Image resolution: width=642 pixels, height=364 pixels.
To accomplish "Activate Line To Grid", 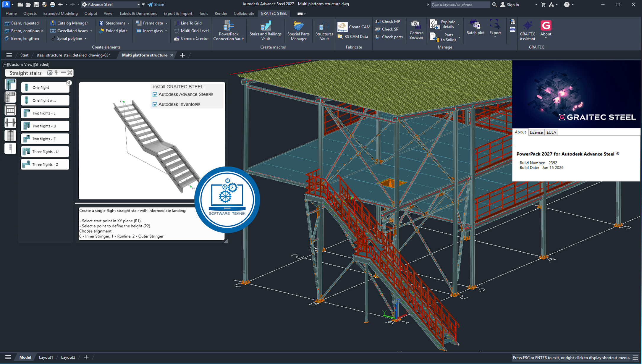I will click(188, 23).
